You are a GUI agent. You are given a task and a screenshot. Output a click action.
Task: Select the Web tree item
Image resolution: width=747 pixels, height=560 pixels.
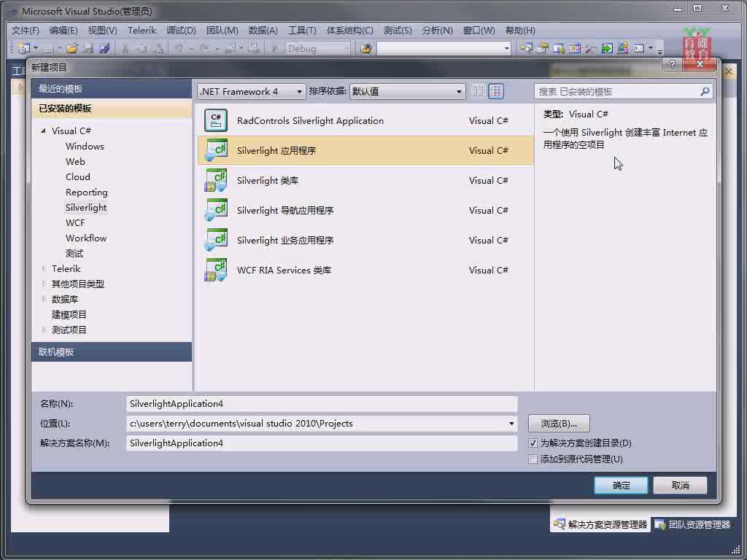(75, 161)
